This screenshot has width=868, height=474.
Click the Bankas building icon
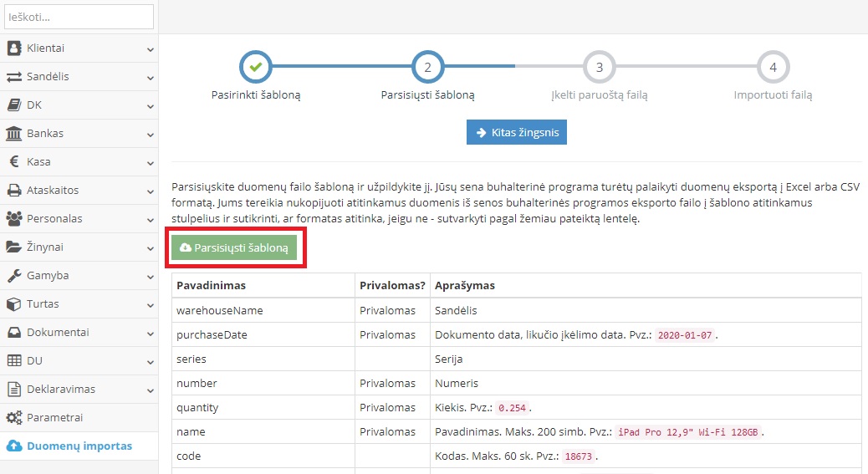[x=14, y=134]
